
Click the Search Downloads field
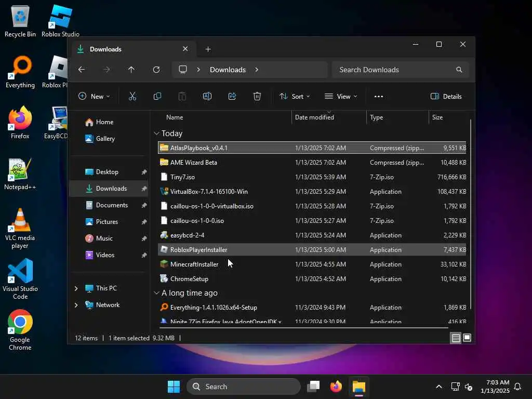[x=400, y=70]
